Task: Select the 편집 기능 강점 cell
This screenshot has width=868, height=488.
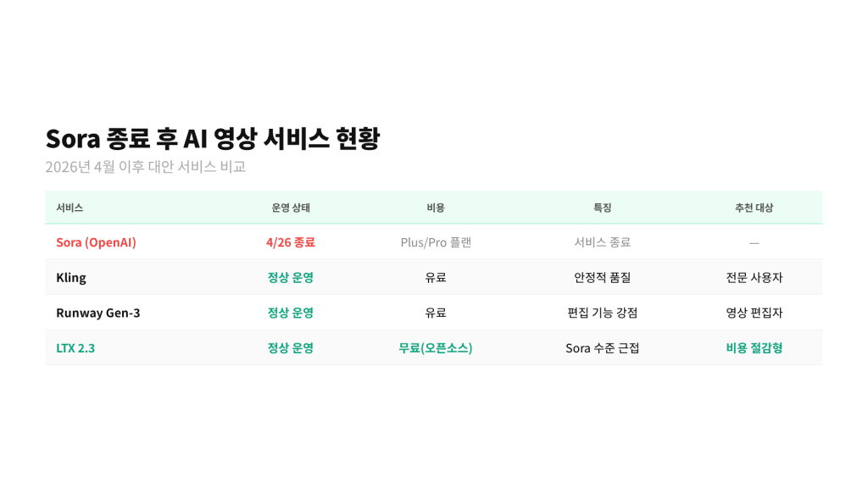Action: tap(603, 313)
